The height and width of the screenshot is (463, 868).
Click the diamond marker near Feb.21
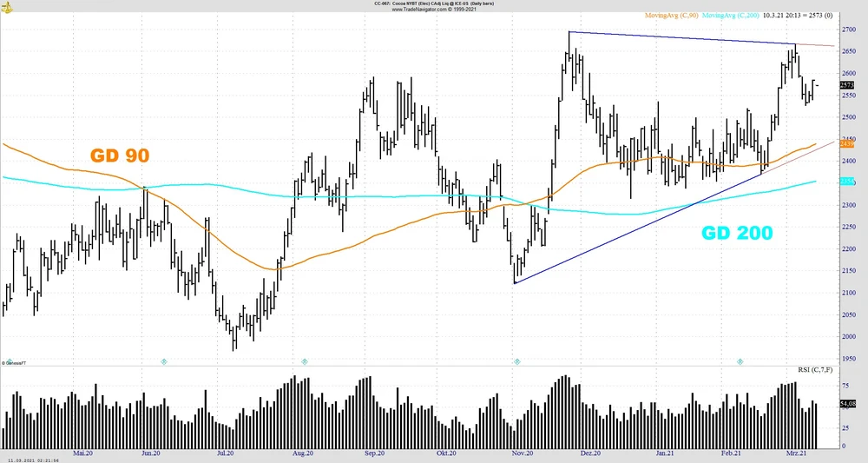click(x=740, y=360)
